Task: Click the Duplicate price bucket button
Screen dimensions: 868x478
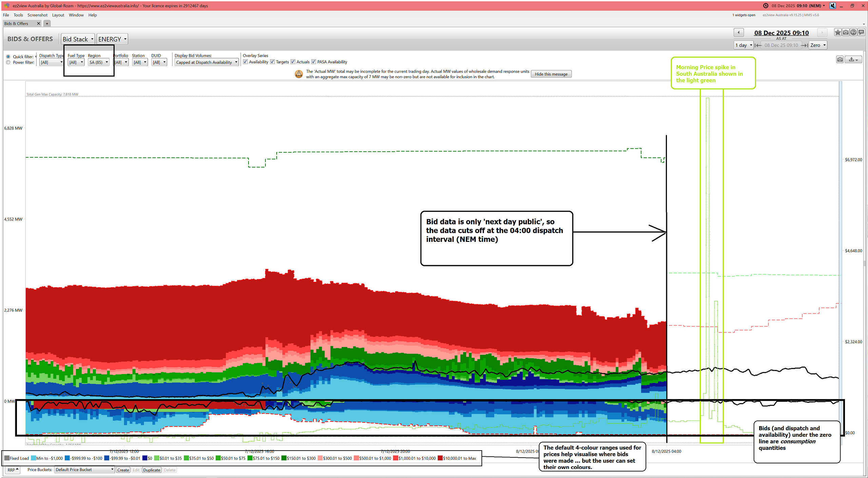Action: 152,470
